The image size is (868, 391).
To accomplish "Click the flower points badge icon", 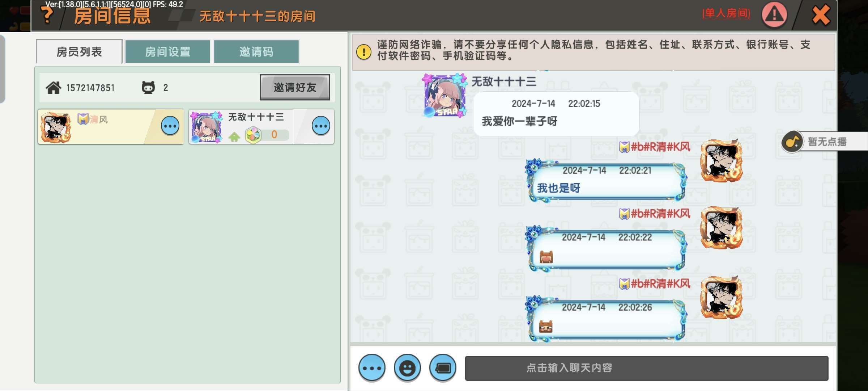I will pyautogui.click(x=253, y=135).
